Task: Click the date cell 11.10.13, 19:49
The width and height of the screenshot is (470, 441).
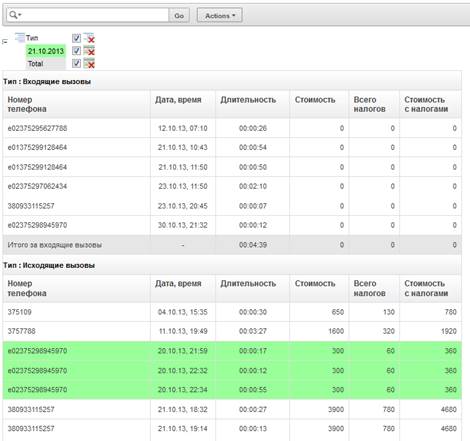Action: coord(183,331)
